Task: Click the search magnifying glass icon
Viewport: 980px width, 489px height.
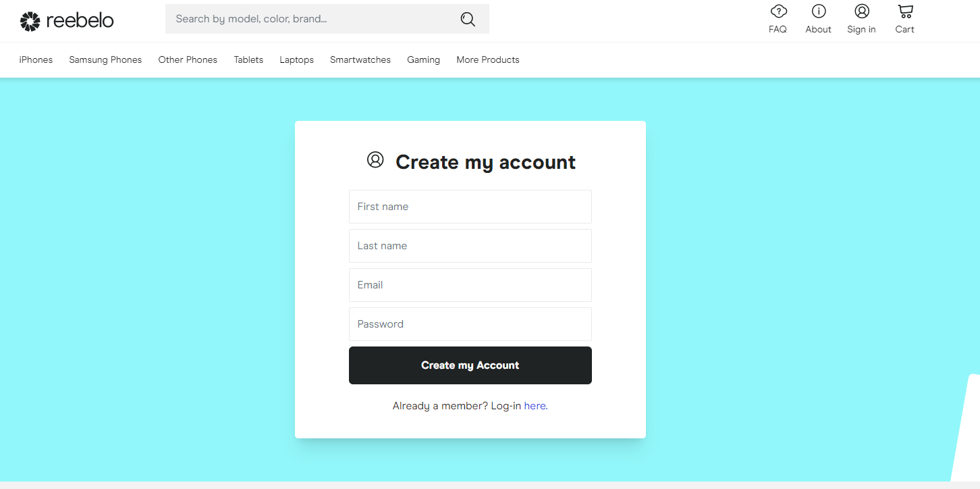Action: coord(468,19)
